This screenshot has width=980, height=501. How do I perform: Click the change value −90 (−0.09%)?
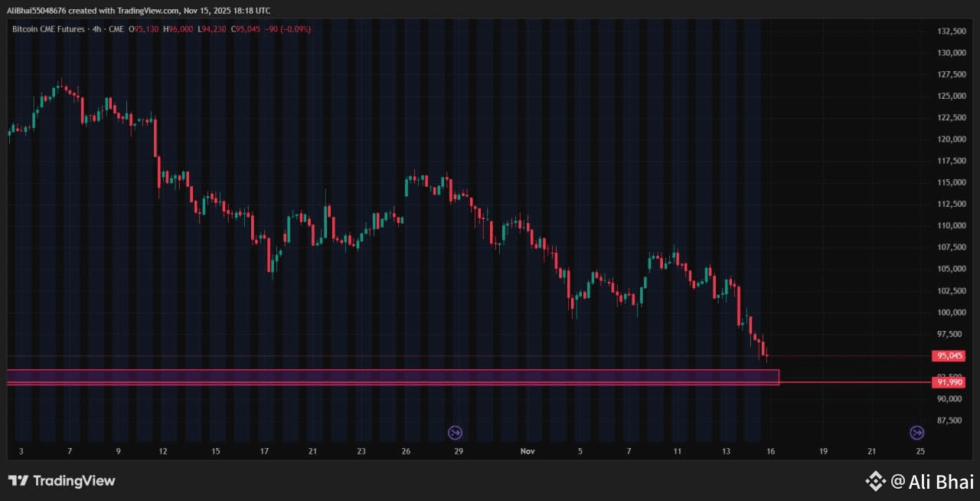(288, 29)
